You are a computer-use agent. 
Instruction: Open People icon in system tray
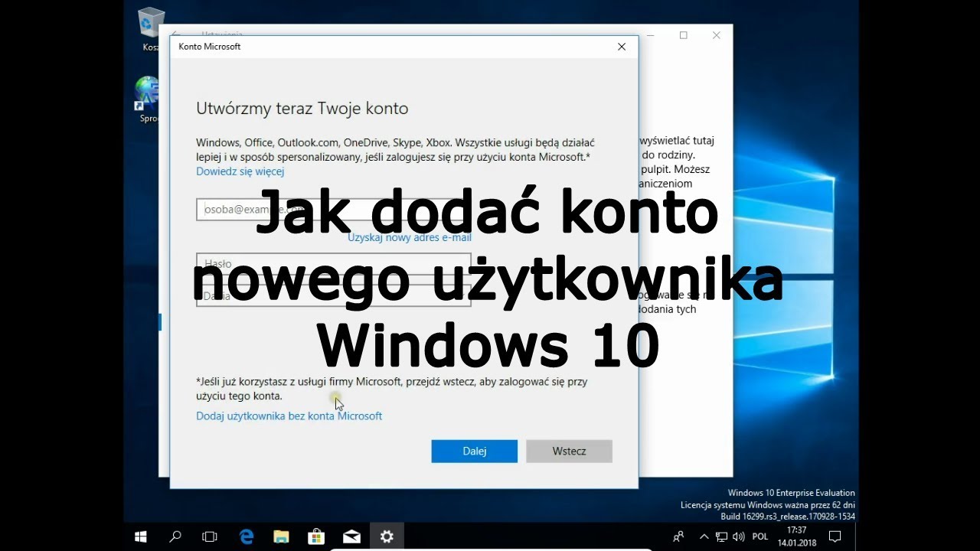[x=678, y=536]
